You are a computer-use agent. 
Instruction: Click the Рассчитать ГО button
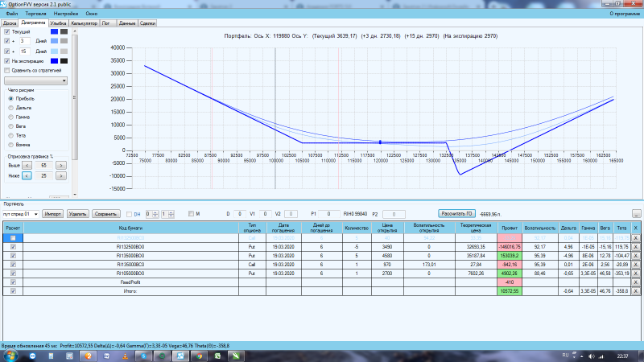[x=456, y=214]
